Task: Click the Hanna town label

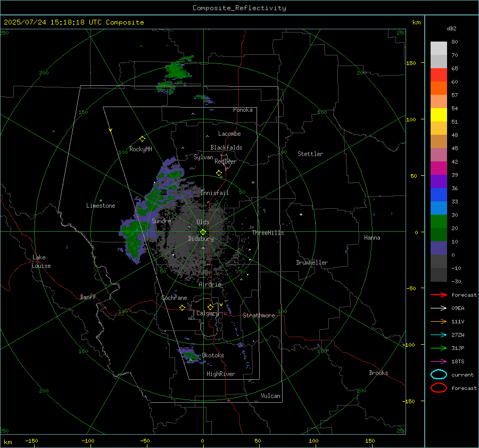Action: point(372,238)
